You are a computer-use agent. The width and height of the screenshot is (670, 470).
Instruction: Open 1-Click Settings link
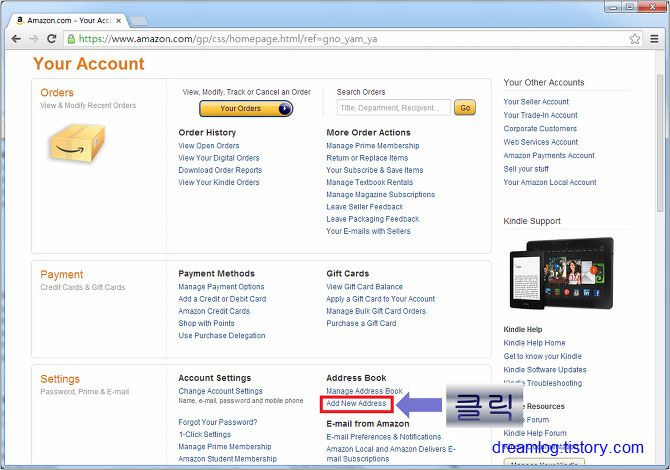point(205,434)
